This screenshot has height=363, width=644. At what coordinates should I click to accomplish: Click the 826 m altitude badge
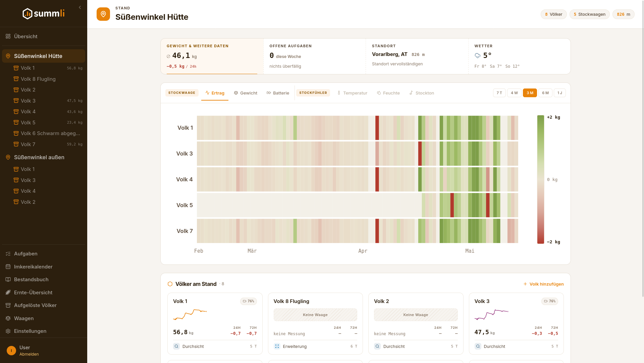coord(623,14)
